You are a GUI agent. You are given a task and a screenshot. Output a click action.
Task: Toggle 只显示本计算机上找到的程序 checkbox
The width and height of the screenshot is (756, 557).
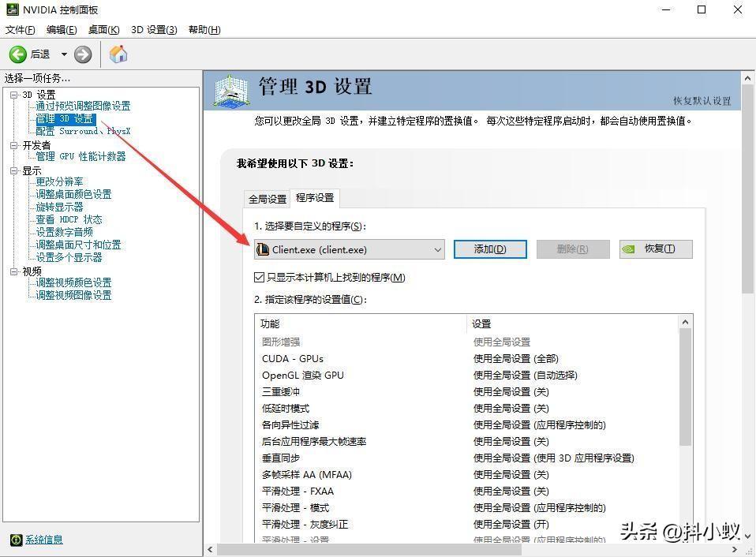[260, 277]
